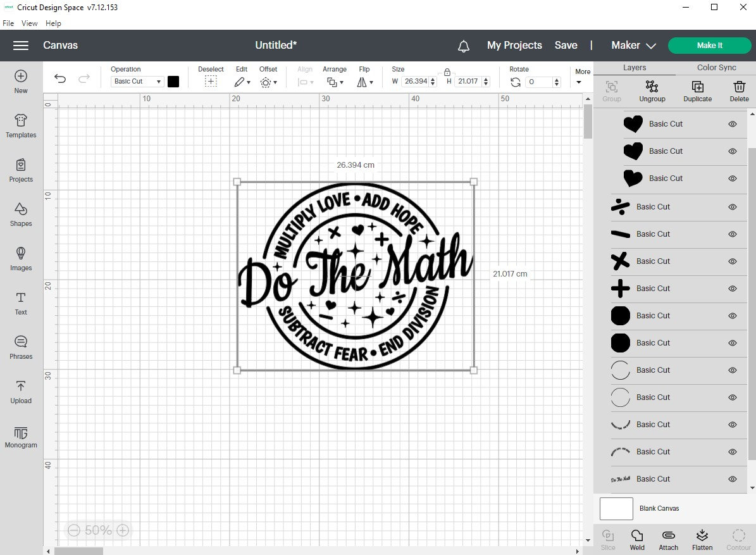Open My Projects link
Image resolution: width=756 pixels, height=555 pixels.
point(514,46)
